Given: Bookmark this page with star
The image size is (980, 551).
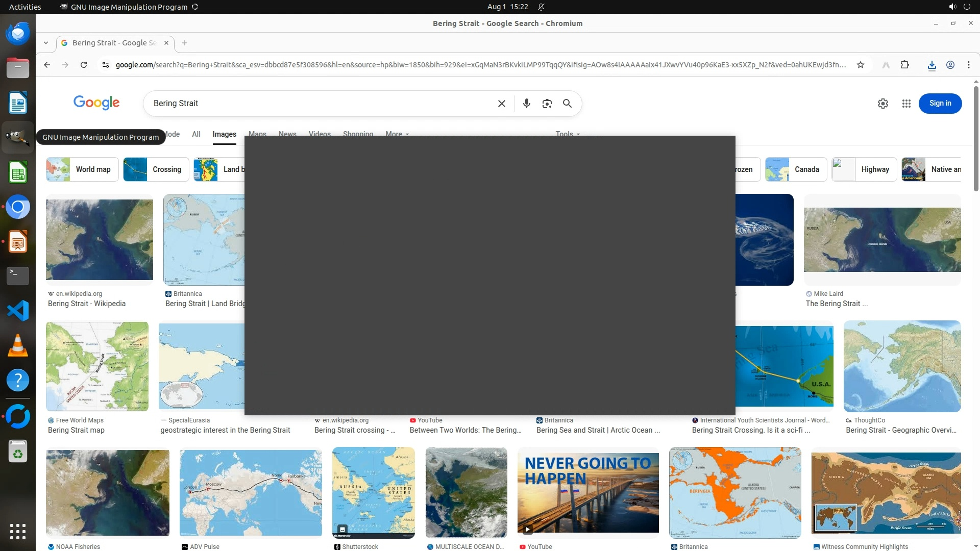Looking at the screenshot, I should click(861, 65).
